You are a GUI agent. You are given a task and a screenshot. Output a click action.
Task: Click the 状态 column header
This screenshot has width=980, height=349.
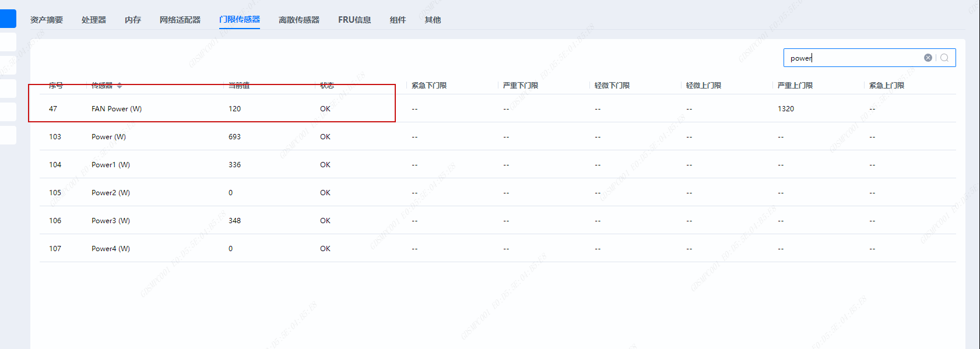click(x=327, y=86)
